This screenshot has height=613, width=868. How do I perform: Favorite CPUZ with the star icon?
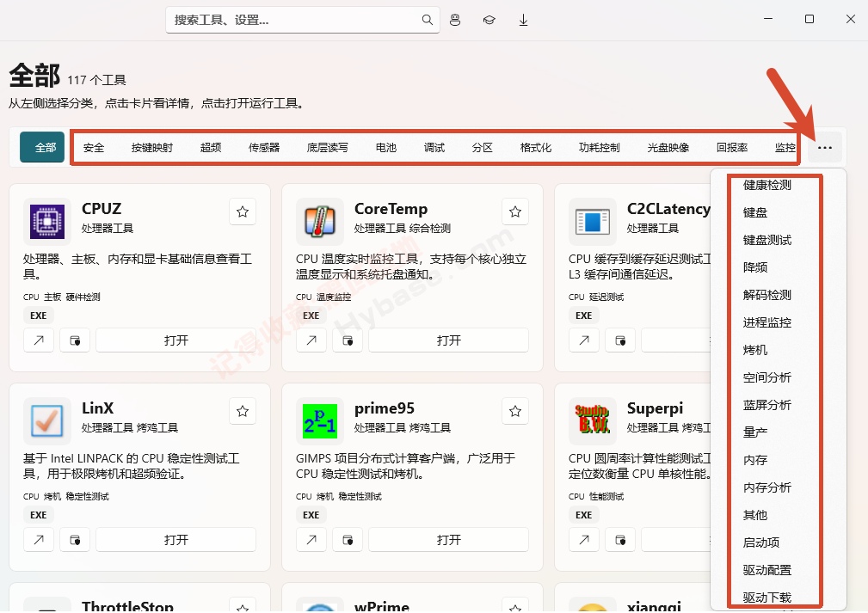243,211
